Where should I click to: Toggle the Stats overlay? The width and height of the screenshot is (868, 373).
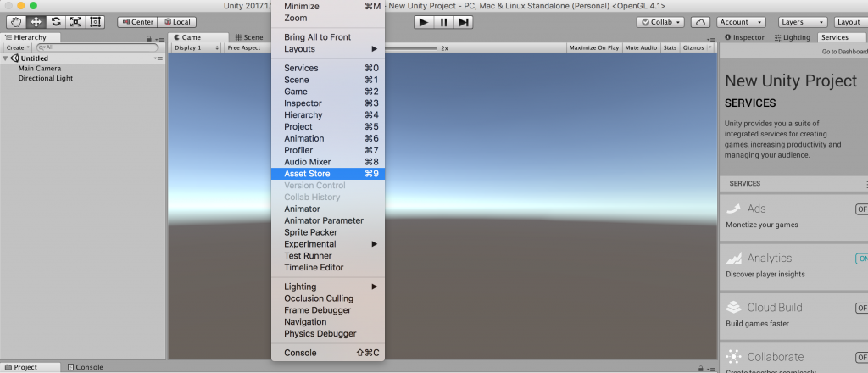tap(670, 48)
